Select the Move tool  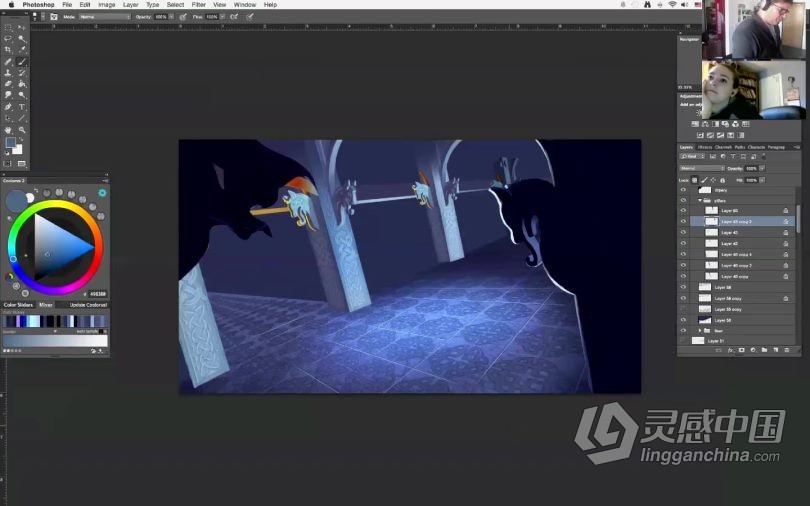click(x=22, y=27)
